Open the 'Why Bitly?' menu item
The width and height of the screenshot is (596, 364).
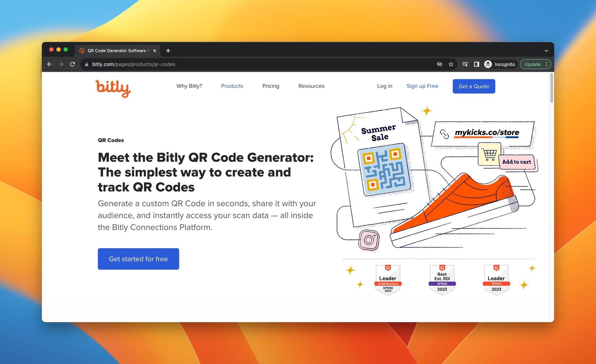coord(190,86)
